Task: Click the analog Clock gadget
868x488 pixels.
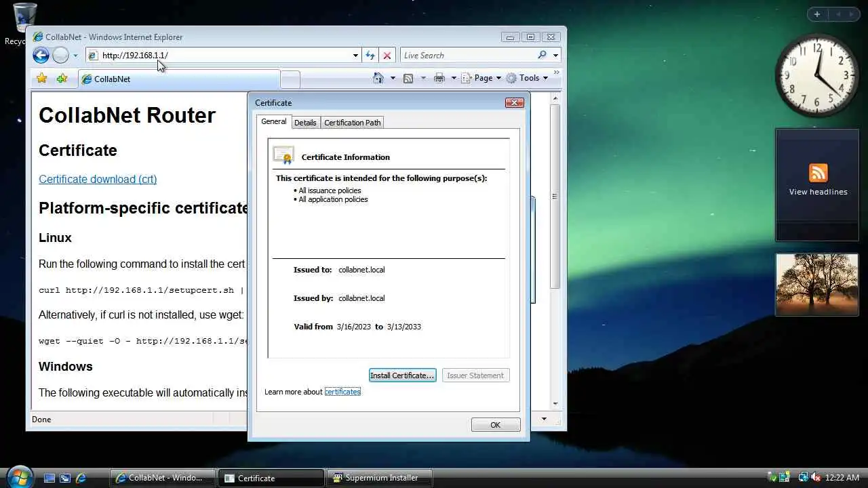Action: (816, 76)
